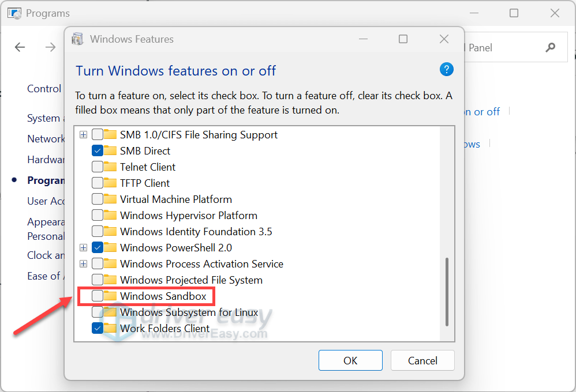The image size is (576, 392).
Task: Click the Programs window title icon
Action: [x=14, y=14]
